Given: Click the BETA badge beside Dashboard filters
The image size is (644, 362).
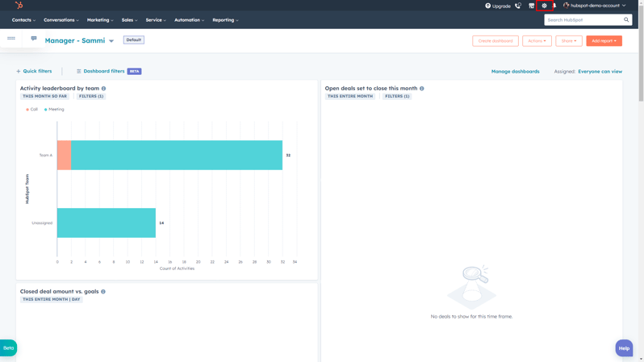Looking at the screenshot, I should tap(134, 71).
